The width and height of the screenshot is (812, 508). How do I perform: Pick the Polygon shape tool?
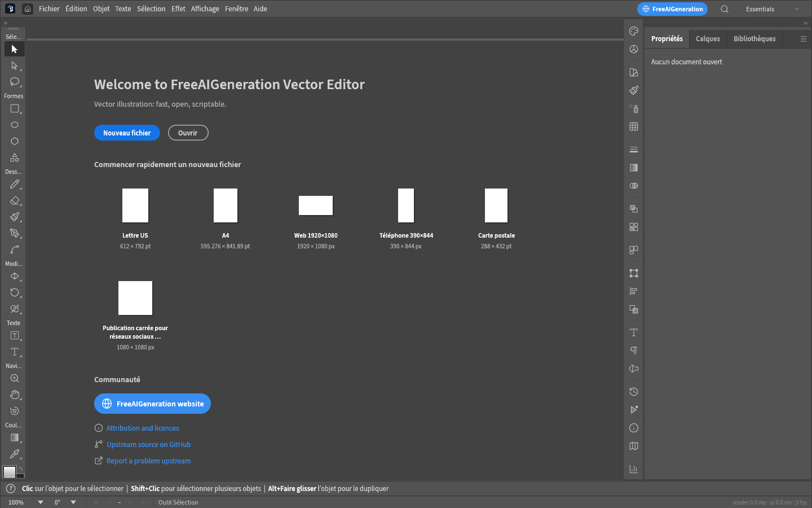point(15,141)
